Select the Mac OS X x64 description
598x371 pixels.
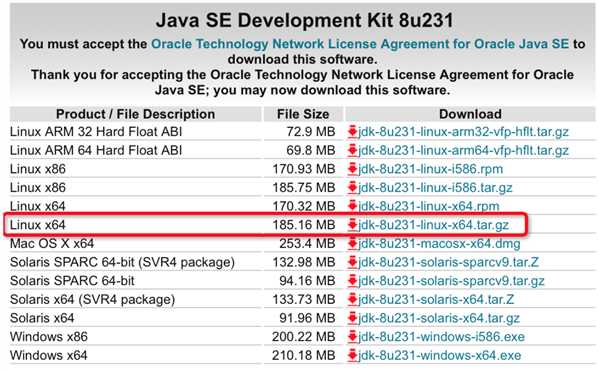tap(52, 244)
